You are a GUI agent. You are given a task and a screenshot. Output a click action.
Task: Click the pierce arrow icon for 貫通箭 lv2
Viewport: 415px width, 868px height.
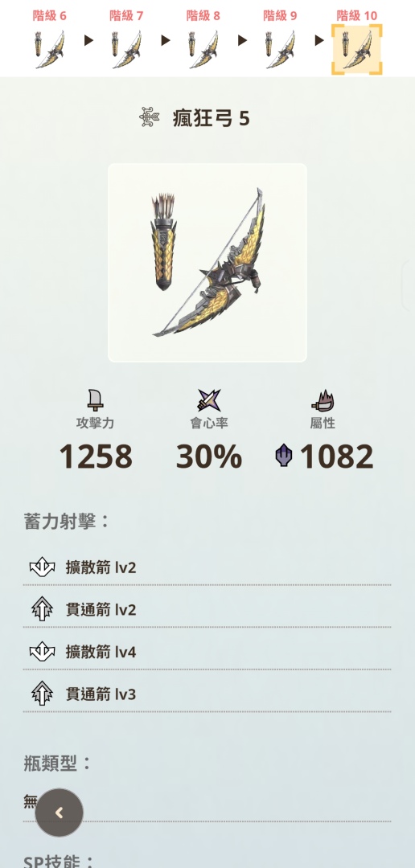point(42,609)
